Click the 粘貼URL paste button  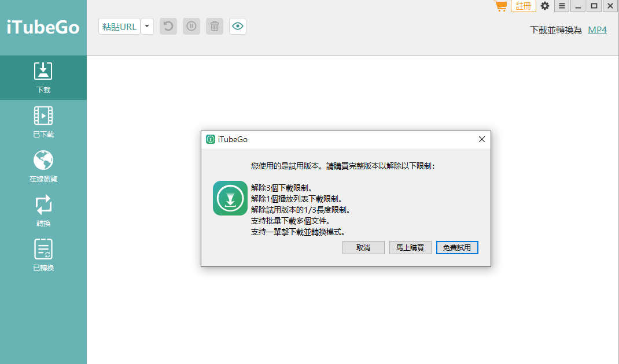point(119,26)
